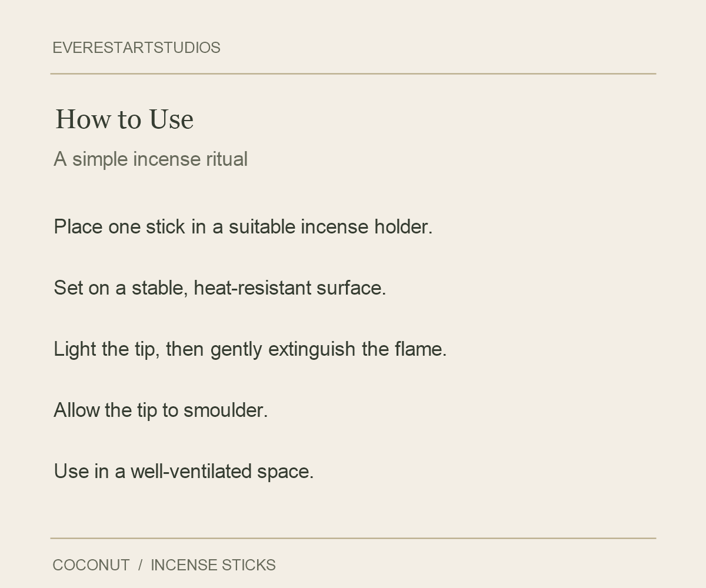The width and height of the screenshot is (706, 588).
Task: Click the 'Light the tip' instruction line
Action: [250, 349]
